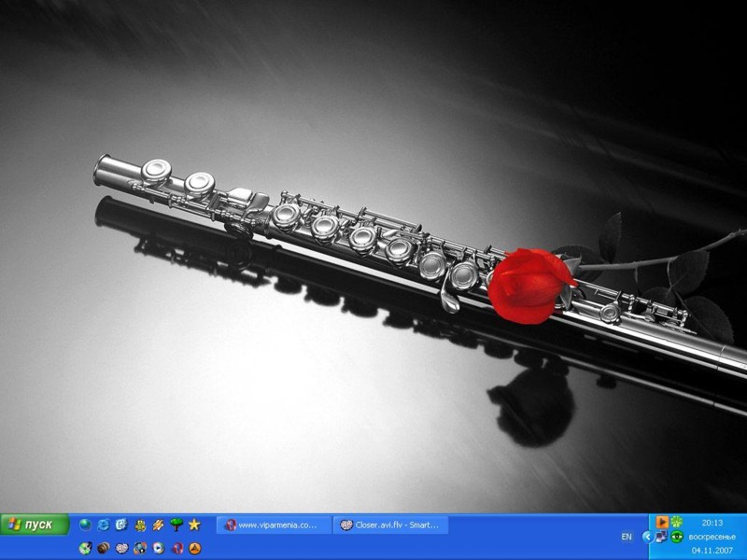Click the yellow star quick launch icon
This screenshot has height=560, width=747.
point(194,525)
